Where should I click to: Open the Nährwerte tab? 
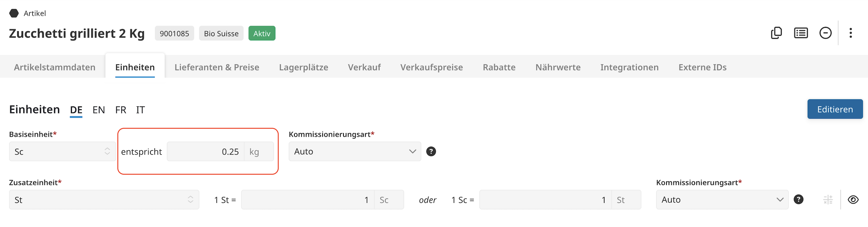click(x=558, y=67)
